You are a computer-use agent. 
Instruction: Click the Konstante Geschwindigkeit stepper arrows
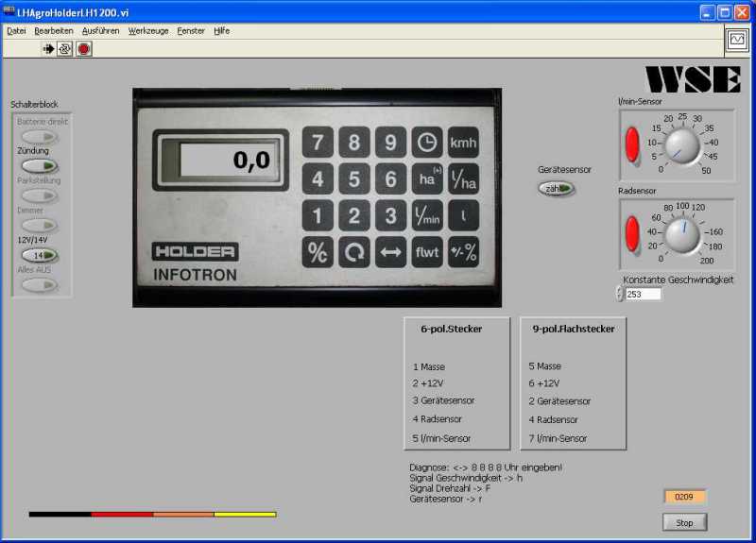point(619,294)
